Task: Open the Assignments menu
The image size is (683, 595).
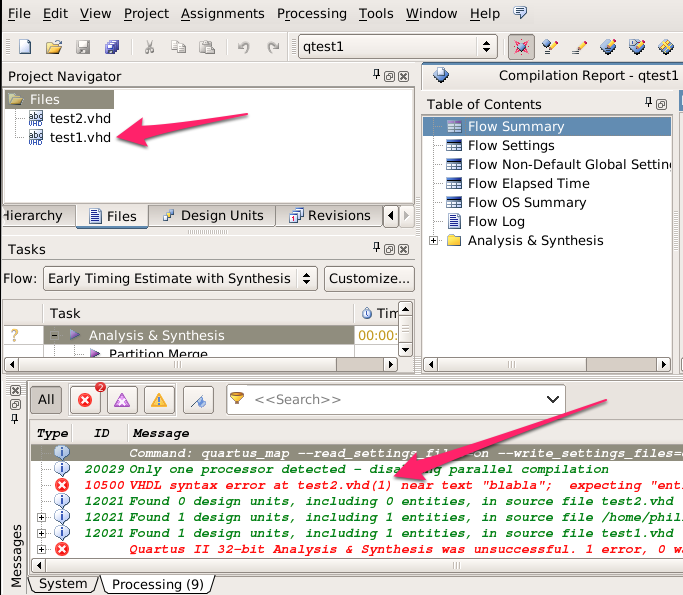Action: point(223,14)
